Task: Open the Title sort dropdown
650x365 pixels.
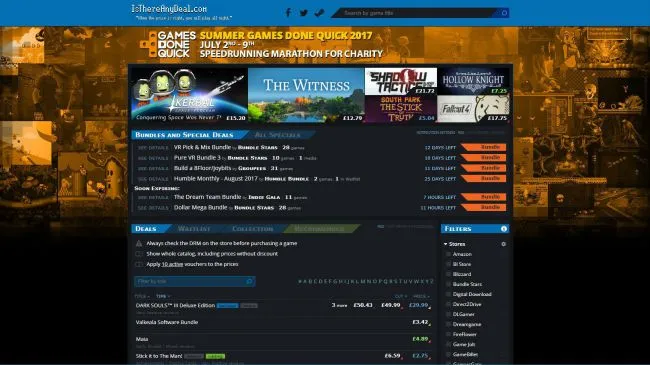Action: click(142, 296)
